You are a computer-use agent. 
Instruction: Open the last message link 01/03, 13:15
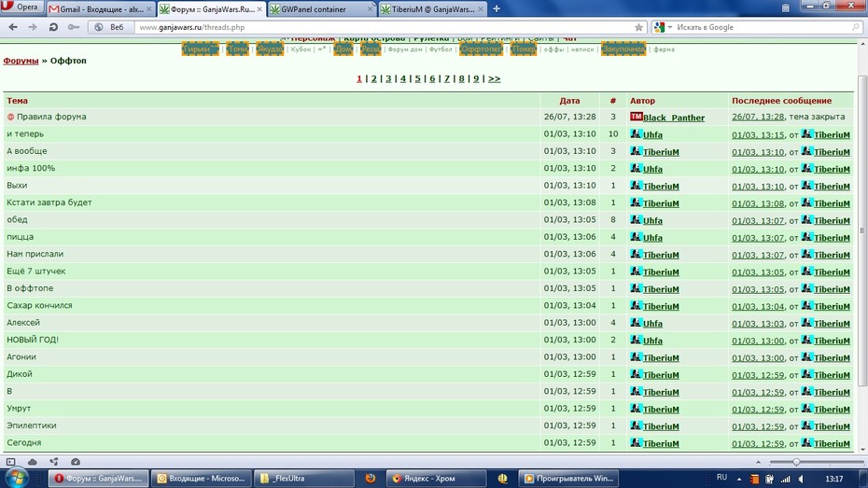758,134
